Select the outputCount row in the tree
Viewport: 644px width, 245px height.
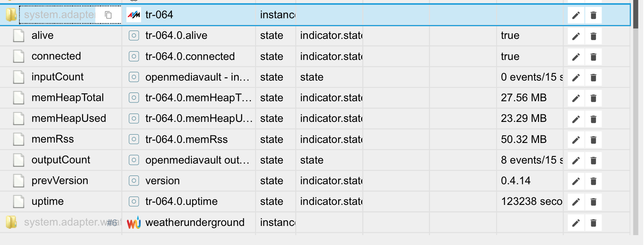pos(61,160)
